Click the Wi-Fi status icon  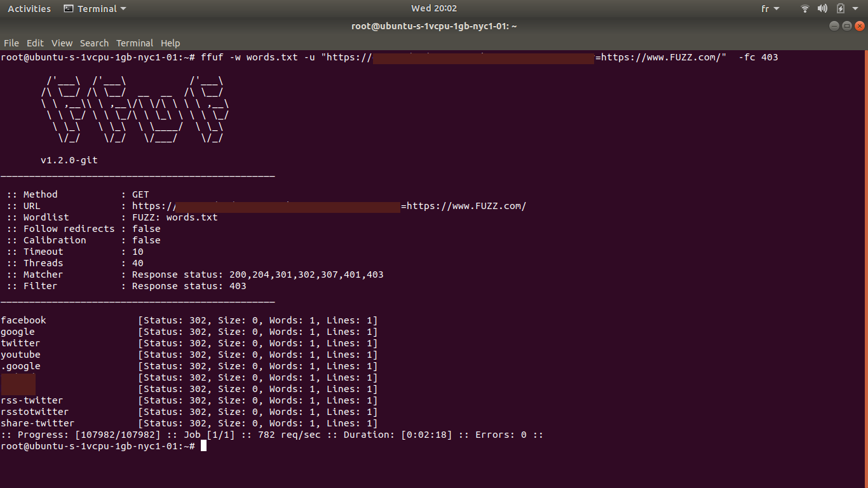805,9
